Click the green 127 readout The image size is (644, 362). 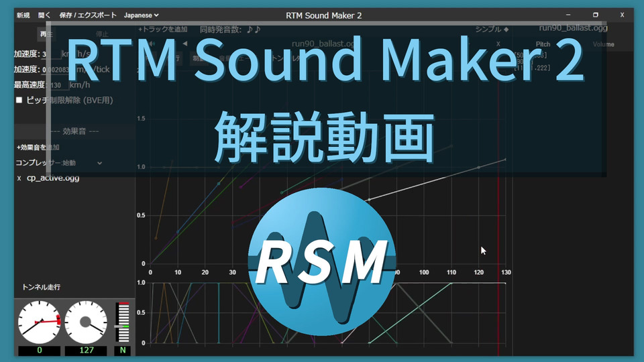point(86,351)
